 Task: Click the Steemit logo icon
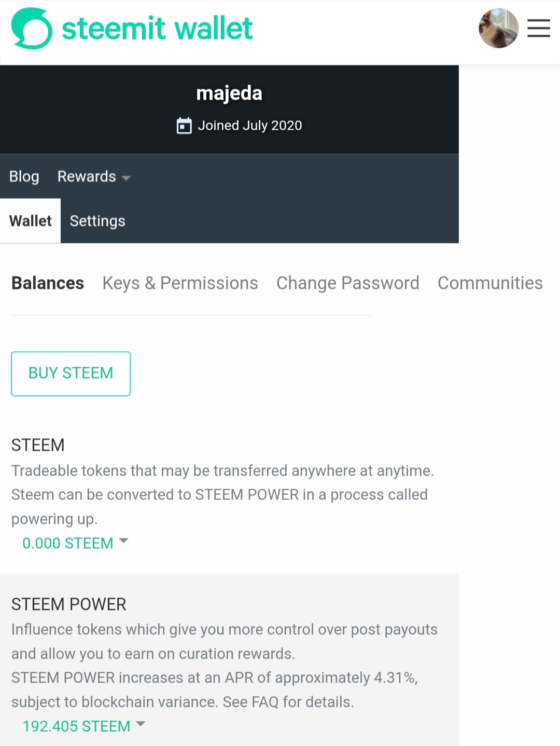tap(32, 29)
